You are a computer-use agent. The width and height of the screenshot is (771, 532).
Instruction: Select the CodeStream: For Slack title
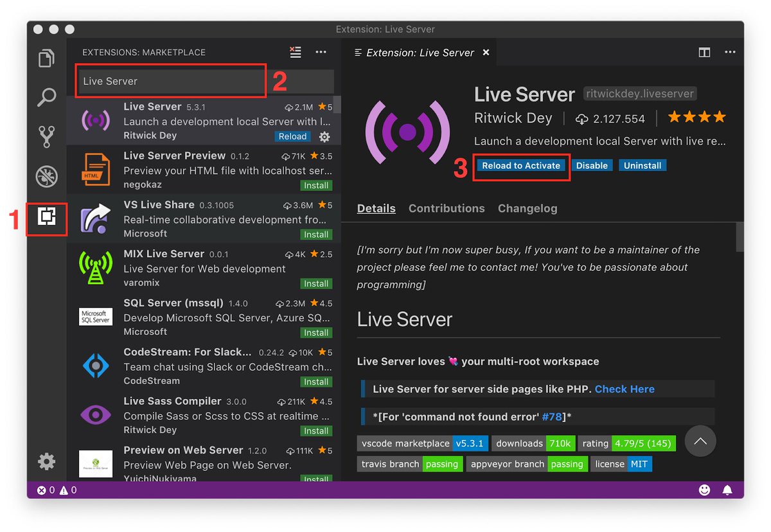(188, 352)
